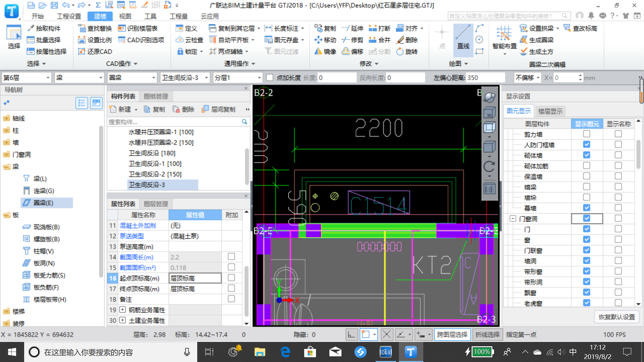Check 截面周长 additional checkbox

pyautogui.click(x=231, y=256)
